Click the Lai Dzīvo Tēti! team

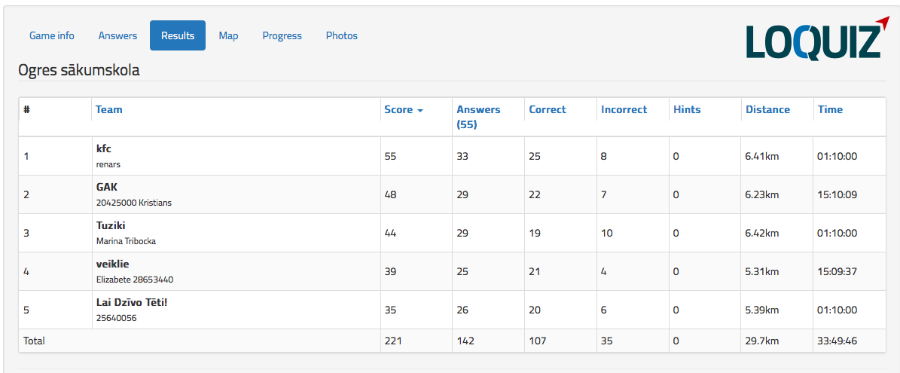pyautogui.click(x=131, y=302)
